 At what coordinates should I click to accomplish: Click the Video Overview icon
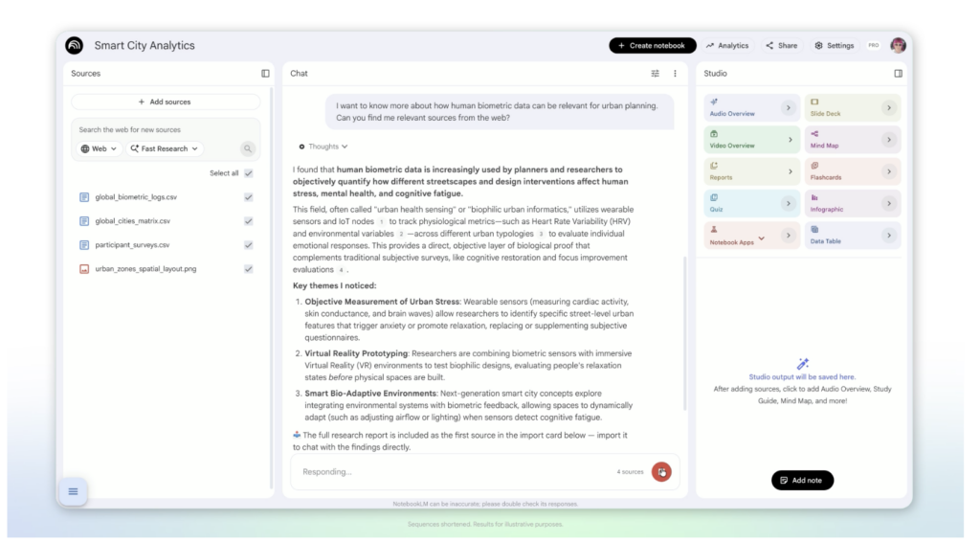[714, 133]
